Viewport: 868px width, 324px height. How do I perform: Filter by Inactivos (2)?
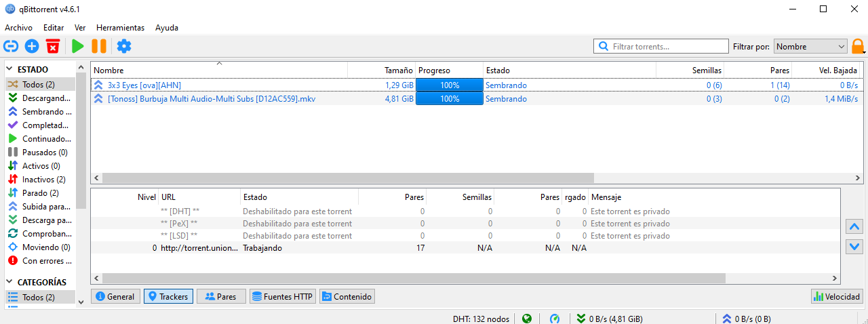pyautogui.click(x=41, y=180)
